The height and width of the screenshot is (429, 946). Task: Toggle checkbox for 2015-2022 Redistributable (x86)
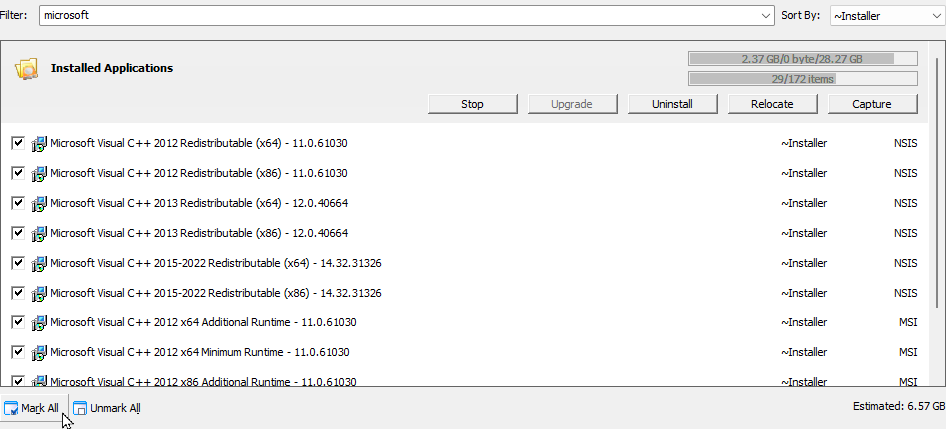(18, 293)
